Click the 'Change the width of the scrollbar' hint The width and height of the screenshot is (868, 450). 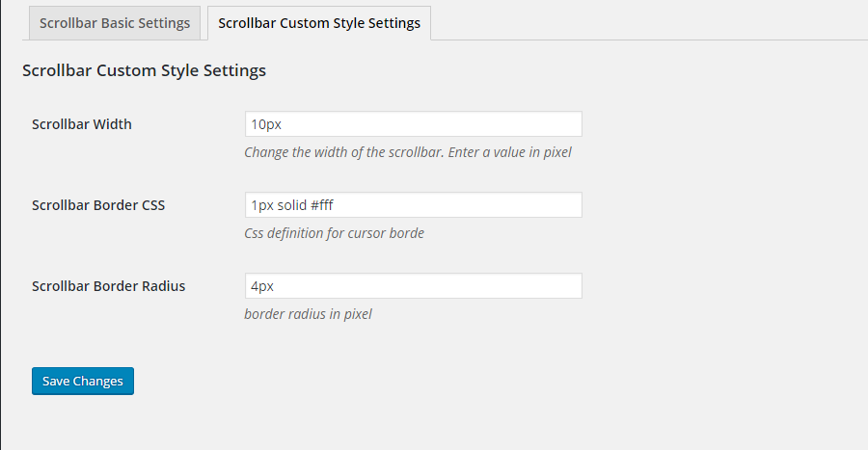pyautogui.click(x=407, y=152)
